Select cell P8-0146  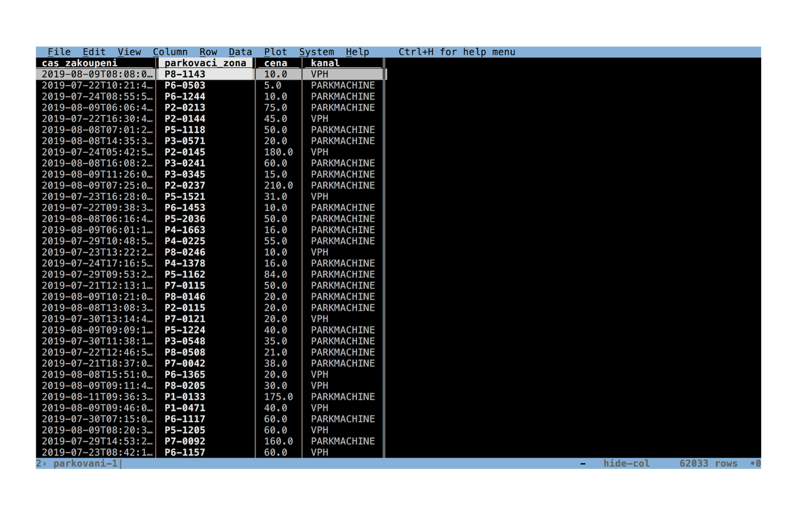[185, 297]
